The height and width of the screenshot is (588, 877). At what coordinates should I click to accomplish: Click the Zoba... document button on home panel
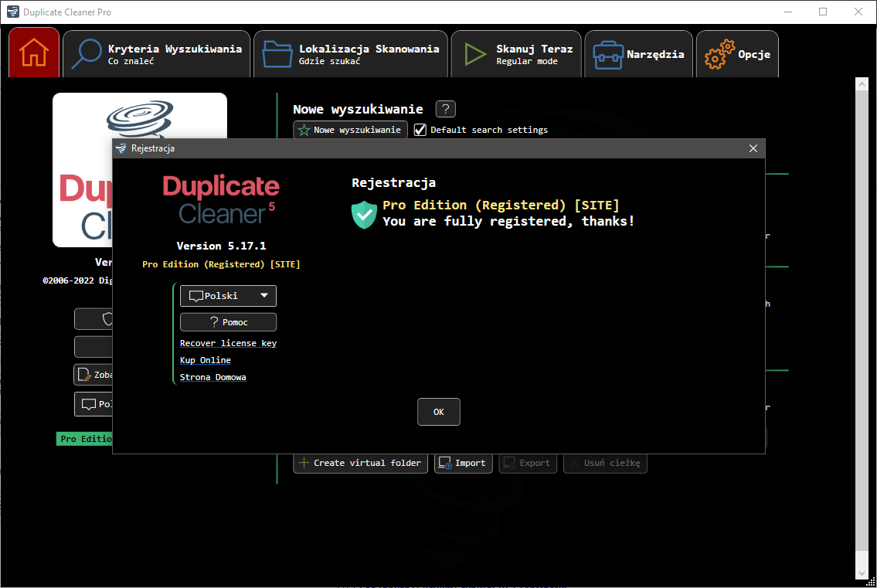click(93, 375)
